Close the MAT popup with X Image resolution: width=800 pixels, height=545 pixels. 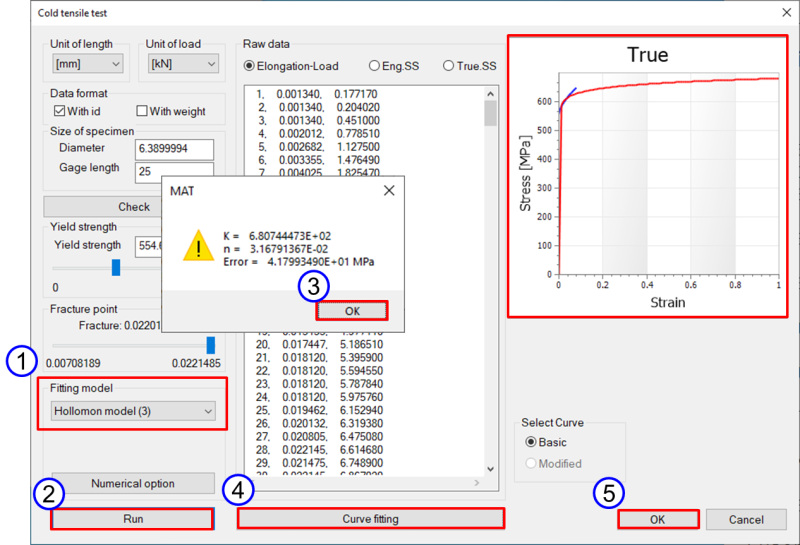coord(389,190)
